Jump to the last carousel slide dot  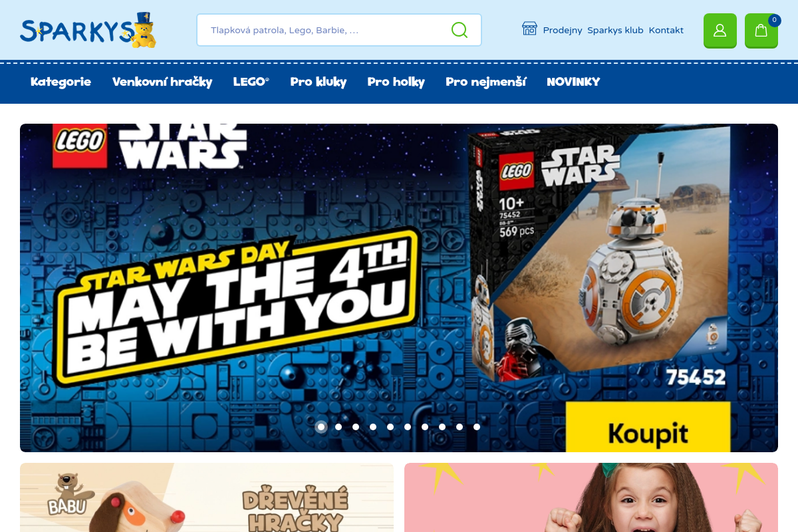click(x=477, y=427)
